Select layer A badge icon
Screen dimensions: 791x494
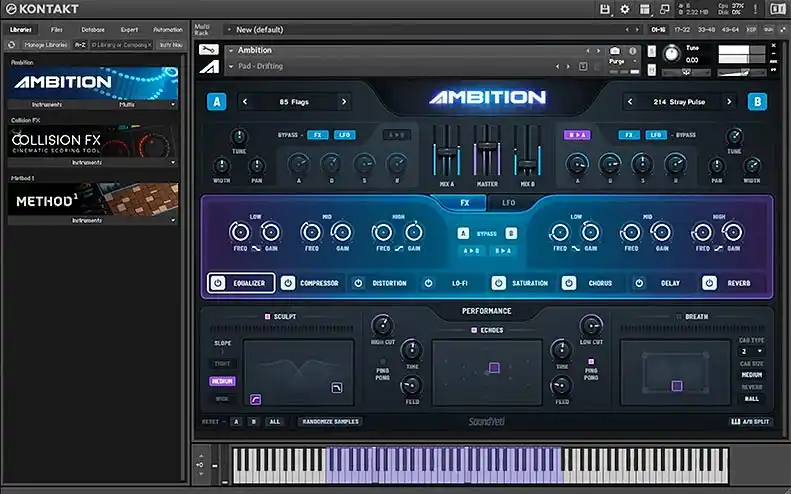(216, 102)
